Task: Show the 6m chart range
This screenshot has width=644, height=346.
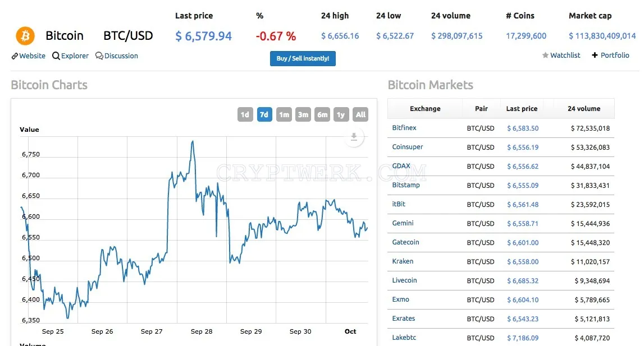Action: pos(322,114)
